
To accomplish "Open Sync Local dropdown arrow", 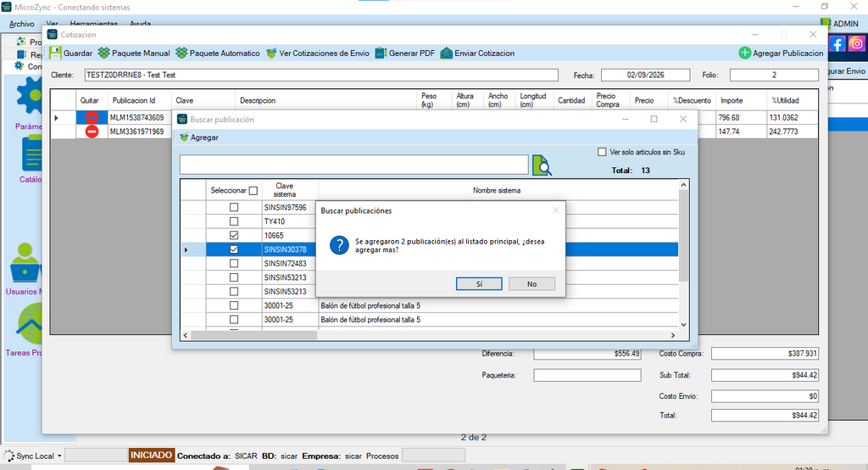I will click(59, 456).
